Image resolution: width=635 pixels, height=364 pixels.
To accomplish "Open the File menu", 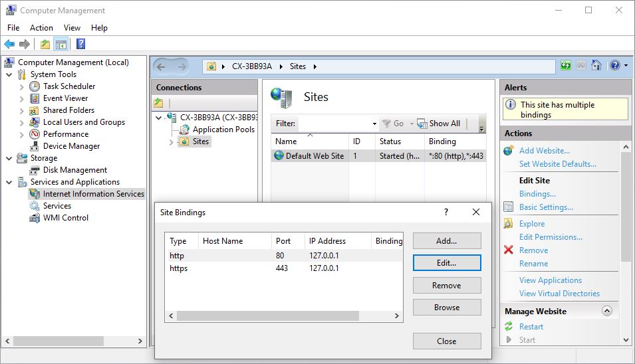I will tap(13, 27).
